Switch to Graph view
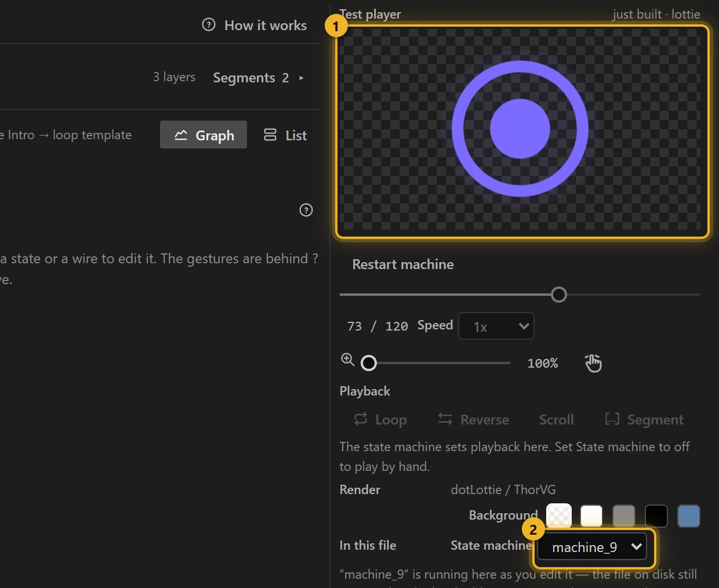Screen dimensions: 719x588 click(204, 135)
